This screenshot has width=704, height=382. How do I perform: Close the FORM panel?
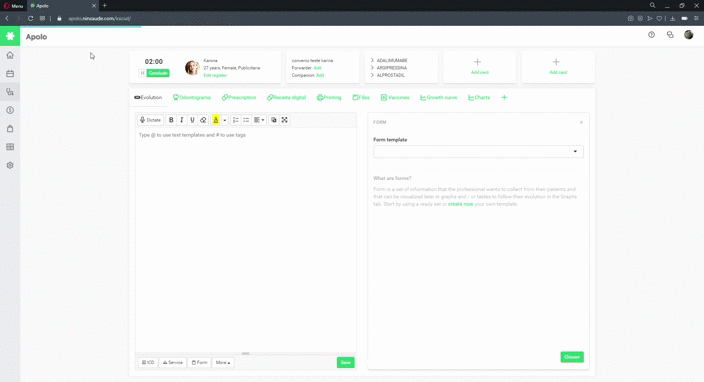[x=581, y=122]
